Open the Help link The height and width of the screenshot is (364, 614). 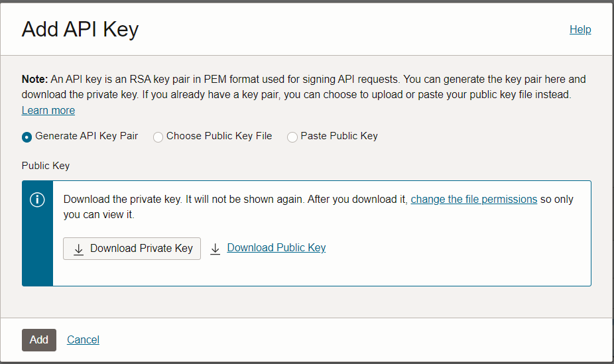580,30
